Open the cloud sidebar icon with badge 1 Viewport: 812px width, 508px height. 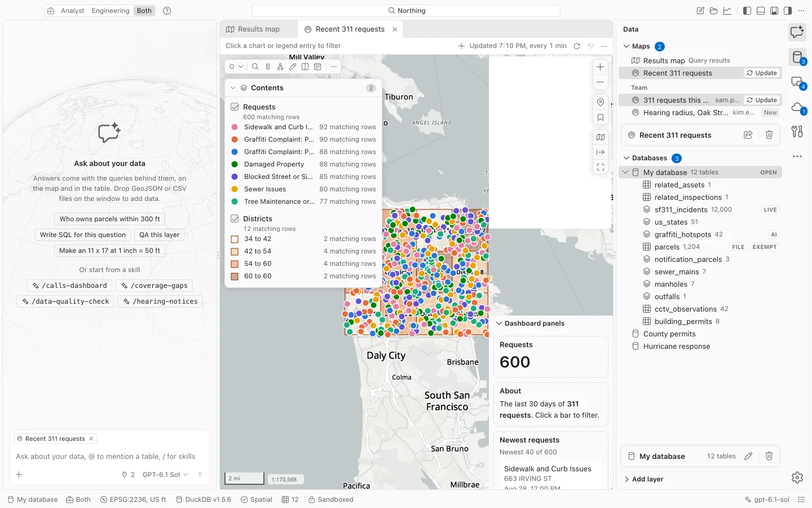[797, 107]
